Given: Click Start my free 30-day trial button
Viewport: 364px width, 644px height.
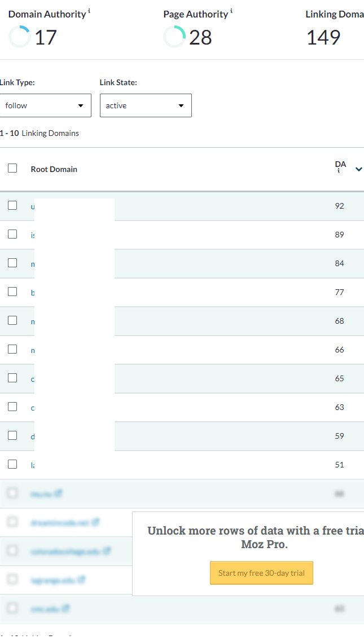Looking at the screenshot, I should point(261,573).
